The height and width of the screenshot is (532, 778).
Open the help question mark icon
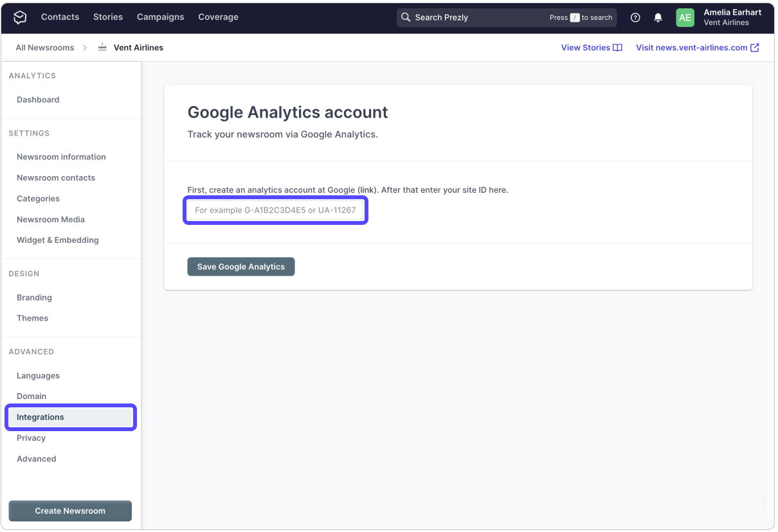635,18
